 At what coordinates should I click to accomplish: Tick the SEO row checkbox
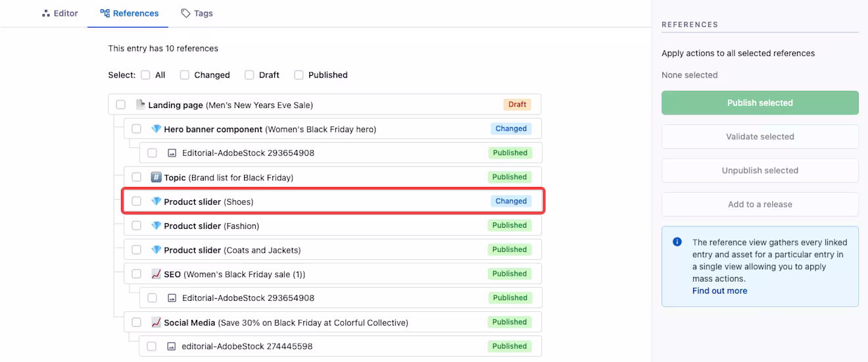coord(136,274)
